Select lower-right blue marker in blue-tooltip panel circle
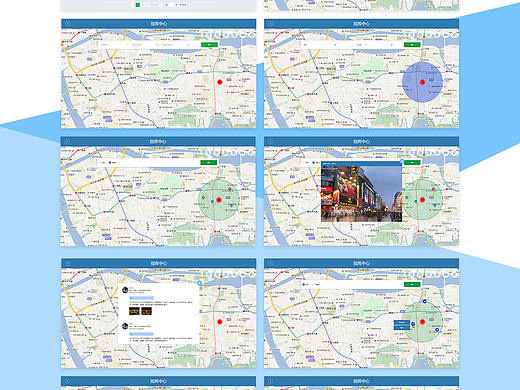 coord(437,330)
